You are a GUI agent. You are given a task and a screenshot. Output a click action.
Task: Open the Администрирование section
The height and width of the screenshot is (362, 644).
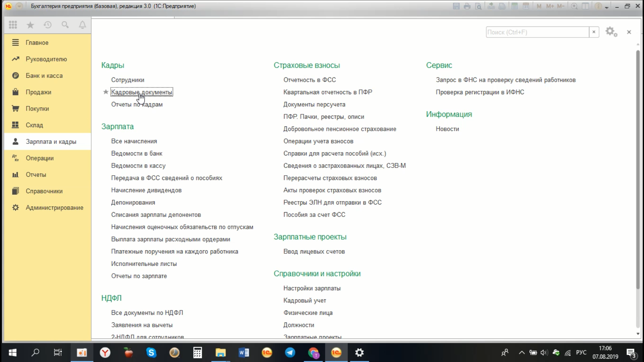pyautogui.click(x=54, y=207)
